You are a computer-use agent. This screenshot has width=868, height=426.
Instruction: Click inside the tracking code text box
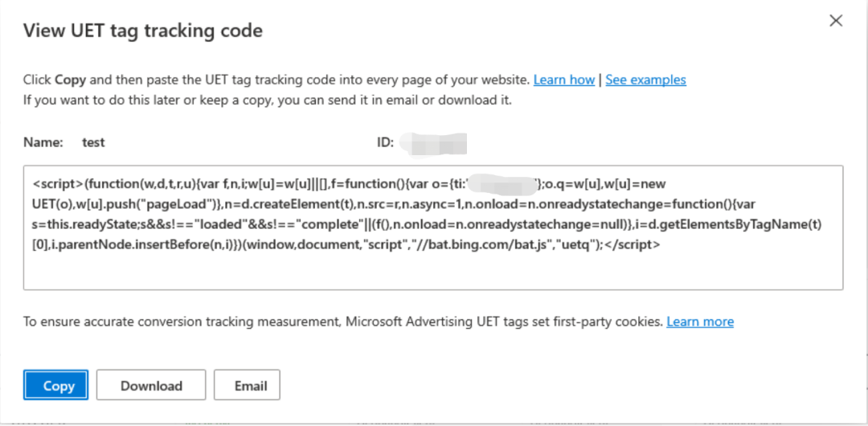click(x=433, y=227)
